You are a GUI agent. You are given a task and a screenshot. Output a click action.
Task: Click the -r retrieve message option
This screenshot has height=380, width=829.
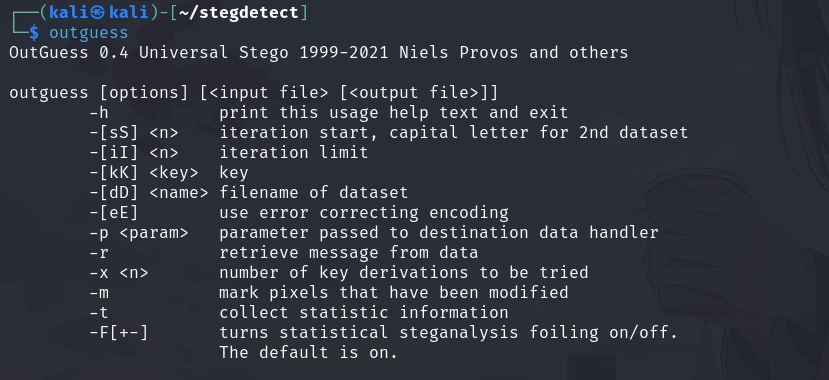(x=99, y=253)
